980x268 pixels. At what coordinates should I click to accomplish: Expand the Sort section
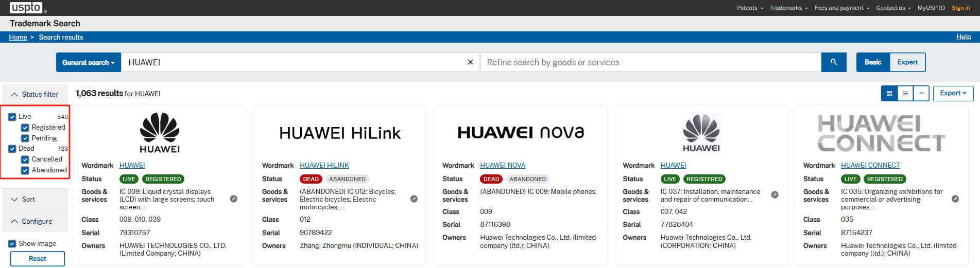point(35,199)
